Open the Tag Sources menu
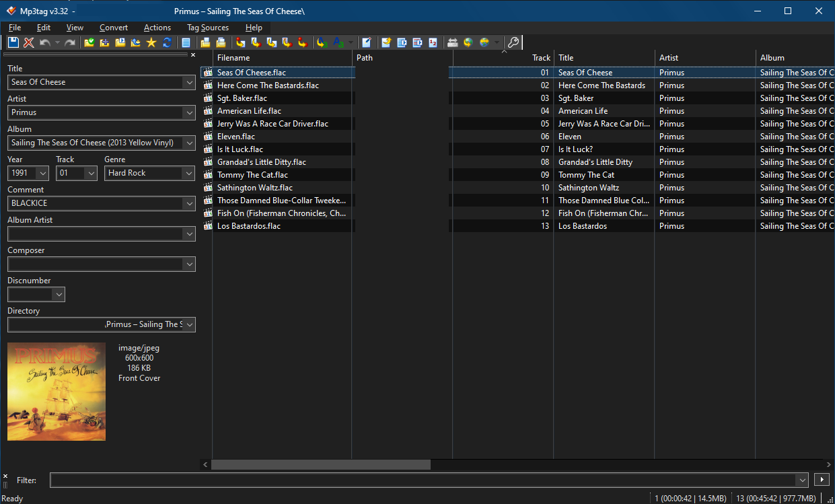835x504 pixels. click(208, 28)
